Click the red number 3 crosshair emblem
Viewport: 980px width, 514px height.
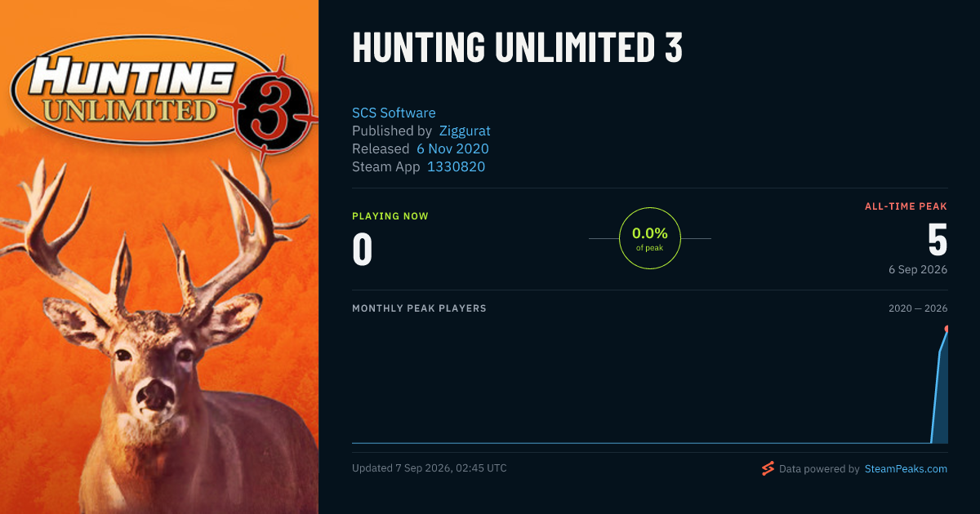pos(274,110)
